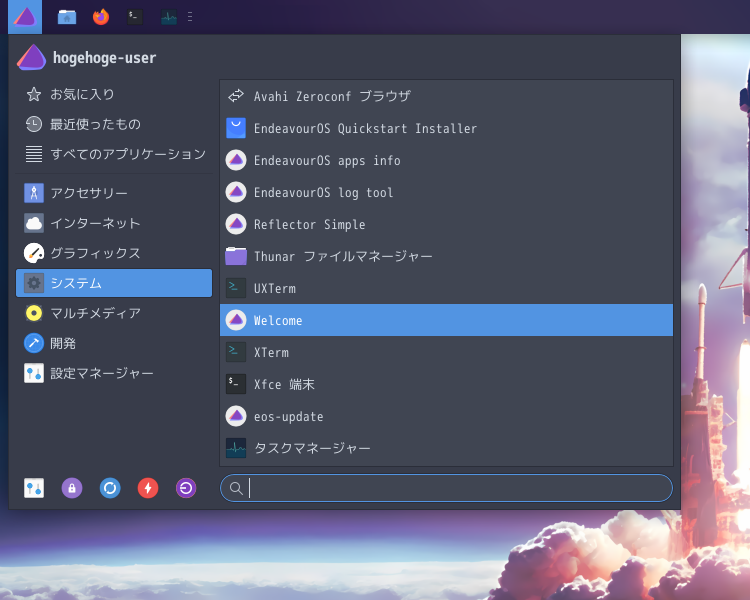Screen dimensions: 750x600
Task: Select the 開発 development category
Action: [x=114, y=343]
